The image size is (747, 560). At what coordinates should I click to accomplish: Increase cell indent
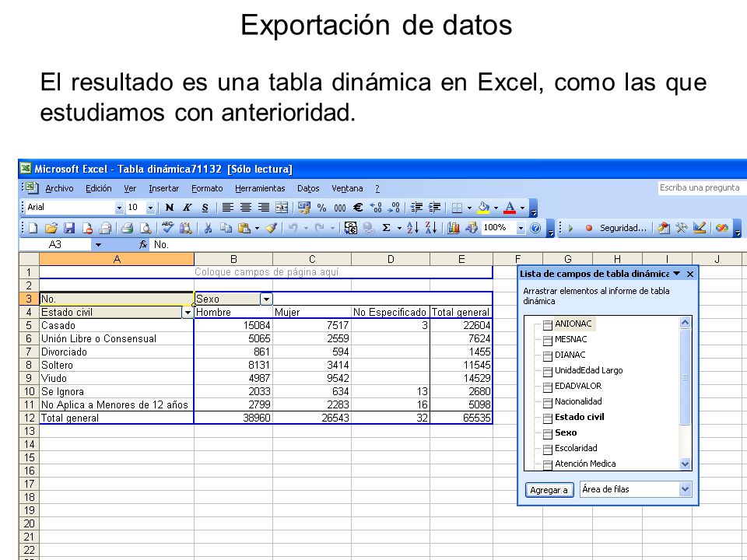click(434, 208)
